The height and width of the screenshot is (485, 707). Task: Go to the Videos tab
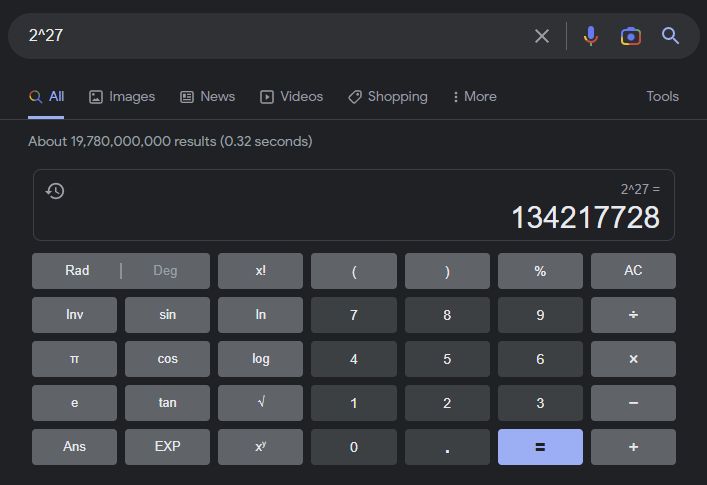(291, 97)
